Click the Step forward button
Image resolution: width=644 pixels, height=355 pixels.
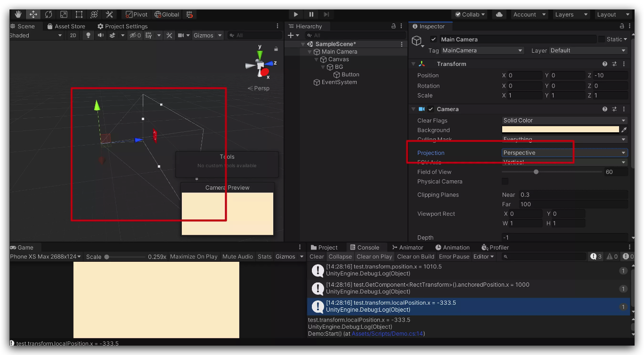tap(326, 15)
